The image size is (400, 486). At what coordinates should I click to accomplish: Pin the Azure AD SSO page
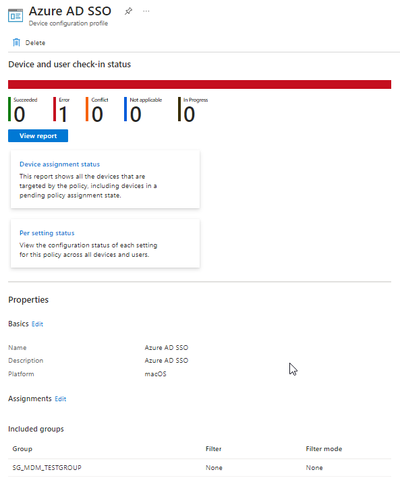128,11
